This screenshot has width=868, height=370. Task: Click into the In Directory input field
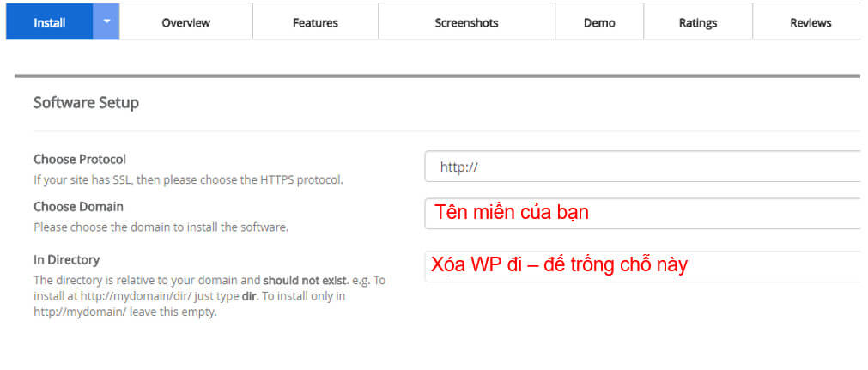click(642, 266)
